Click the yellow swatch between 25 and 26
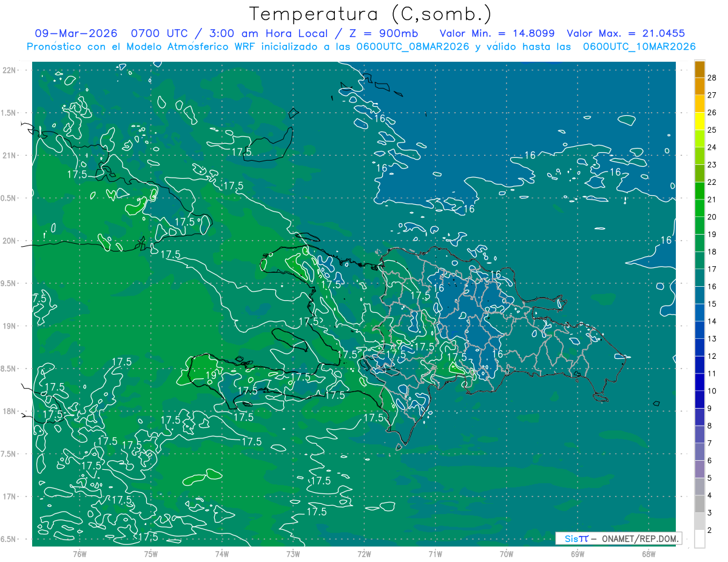Image resolution: width=728 pixels, height=562 pixels. click(699, 121)
